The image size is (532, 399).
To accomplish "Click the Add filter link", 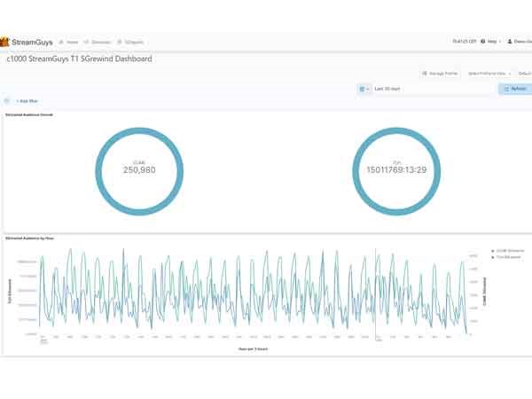I will (x=27, y=101).
